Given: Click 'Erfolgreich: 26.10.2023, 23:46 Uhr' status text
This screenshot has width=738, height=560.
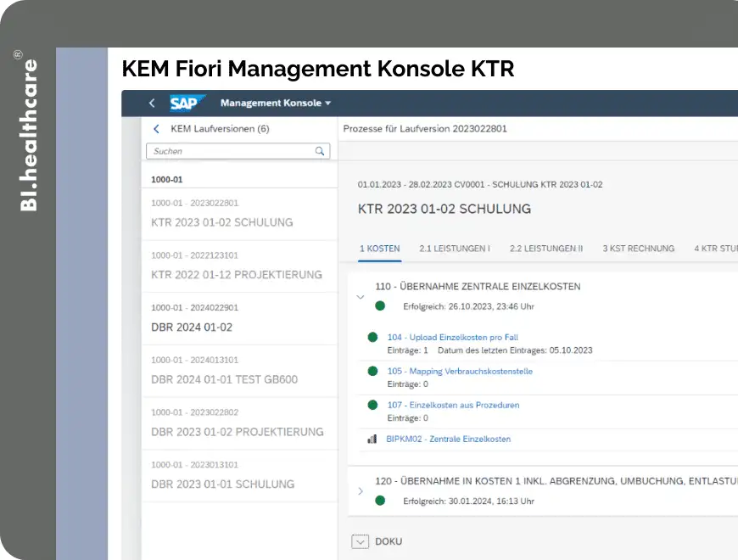Looking at the screenshot, I should (469, 306).
